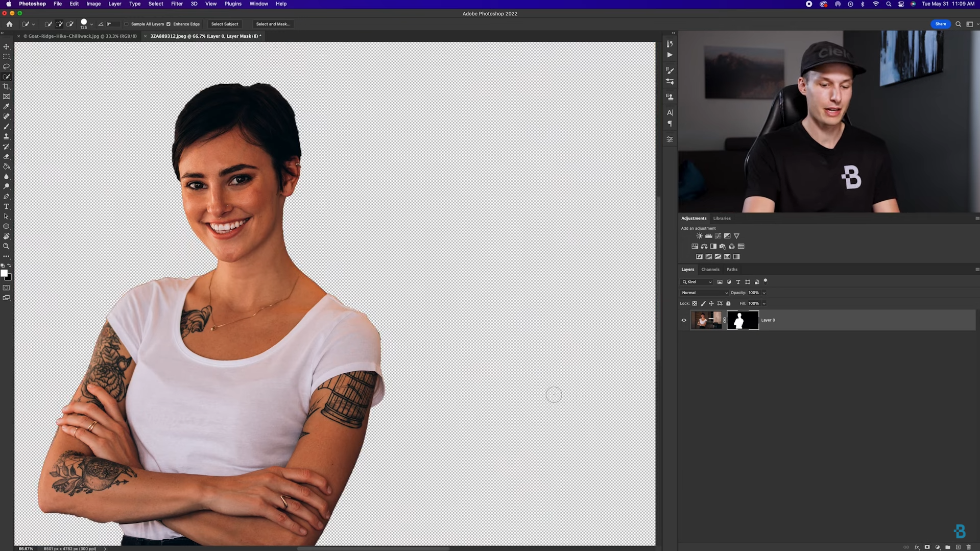
Task: Open the Filter menu
Action: click(177, 4)
